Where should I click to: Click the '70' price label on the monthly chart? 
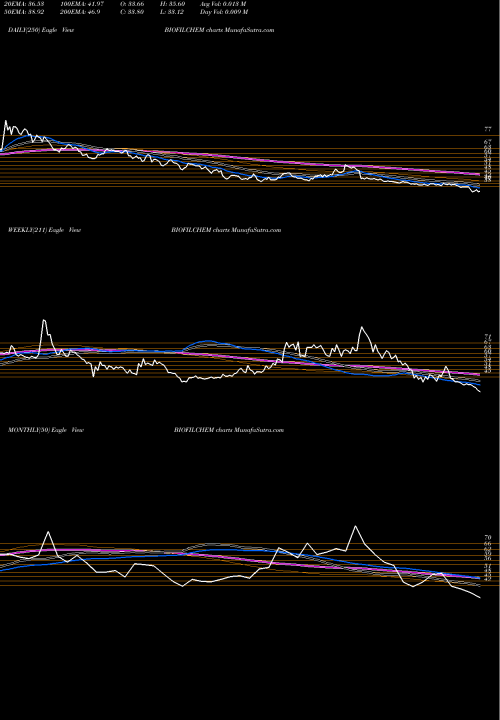(x=488, y=537)
